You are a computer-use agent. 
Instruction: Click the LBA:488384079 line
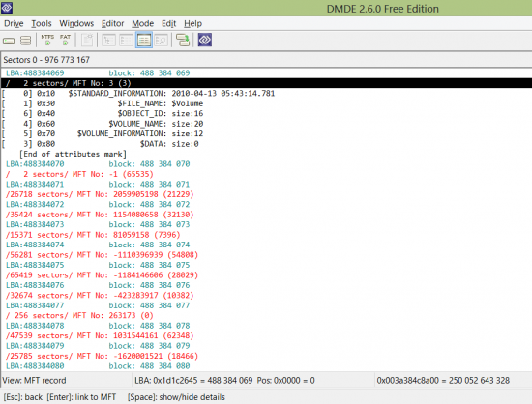pyautogui.click(x=98, y=346)
